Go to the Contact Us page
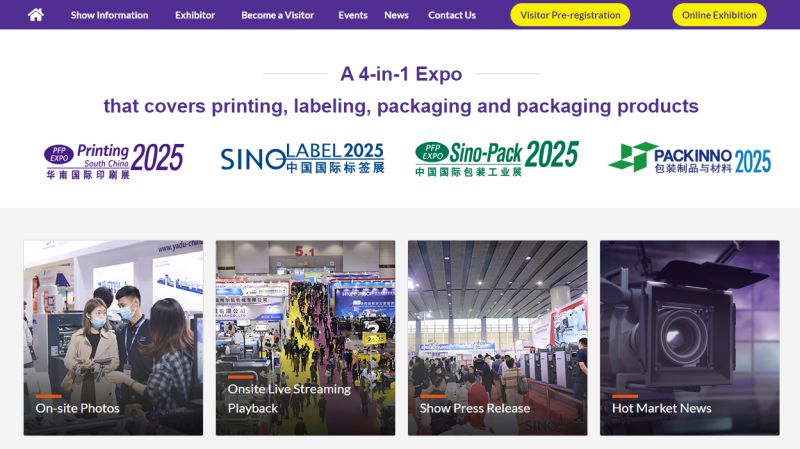This screenshot has height=449, width=800. tap(452, 15)
